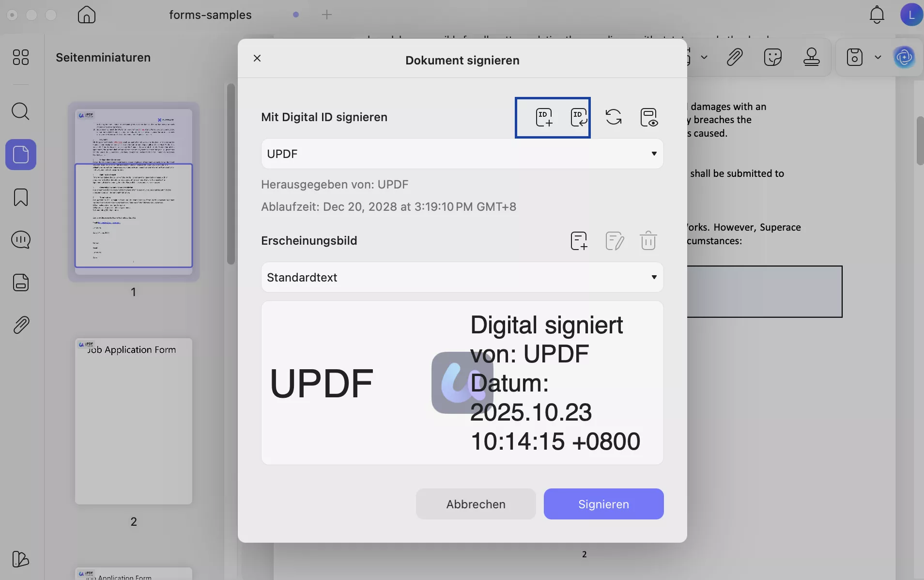Open the attachments panel via the paperclip icon
This screenshot has height=580, width=924.
20,324
